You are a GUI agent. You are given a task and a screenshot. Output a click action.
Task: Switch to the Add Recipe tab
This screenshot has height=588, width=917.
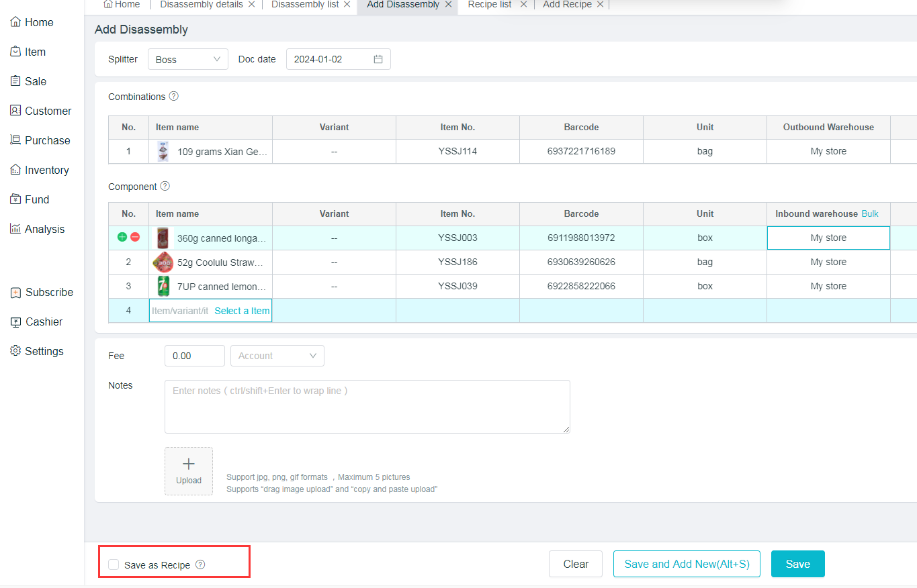567,5
